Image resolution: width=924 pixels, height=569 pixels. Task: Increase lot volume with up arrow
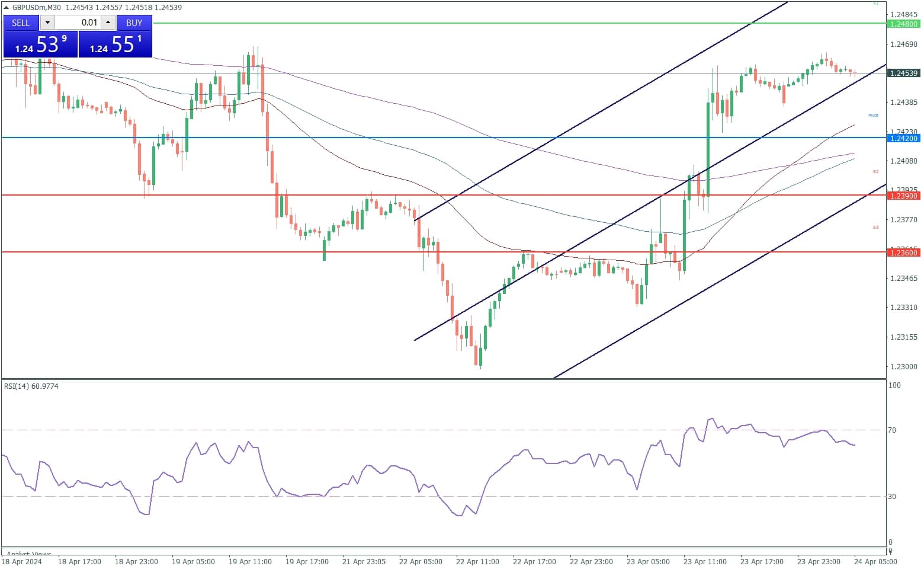(x=108, y=23)
